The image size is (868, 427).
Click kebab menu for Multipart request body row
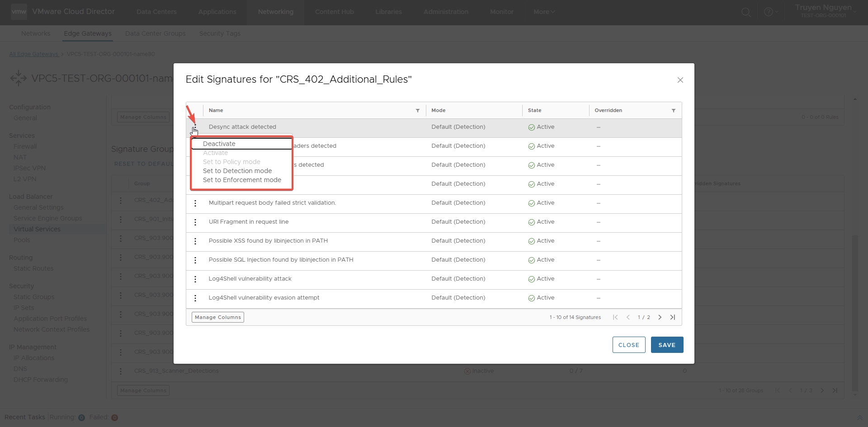(195, 203)
